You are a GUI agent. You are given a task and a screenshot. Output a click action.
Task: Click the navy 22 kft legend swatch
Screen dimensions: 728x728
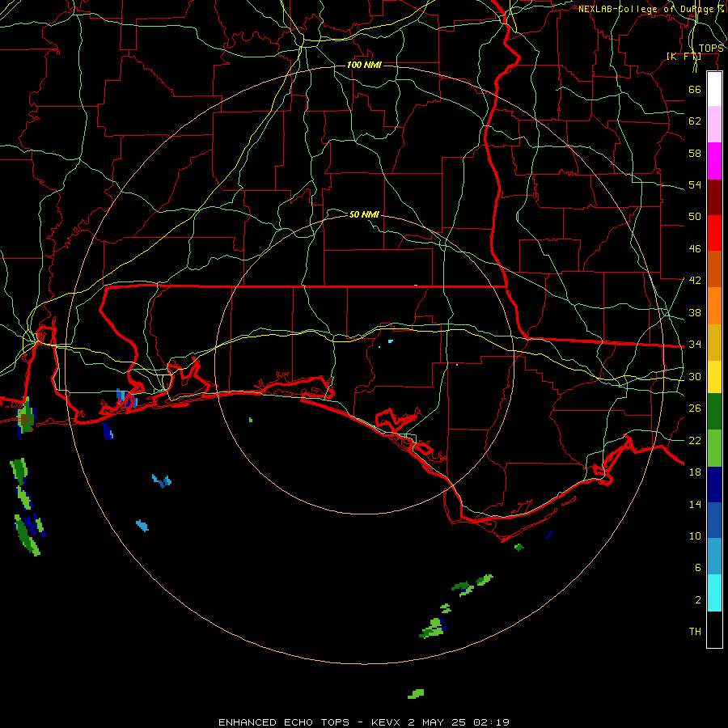pyautogui.click(x=714, y=485)
